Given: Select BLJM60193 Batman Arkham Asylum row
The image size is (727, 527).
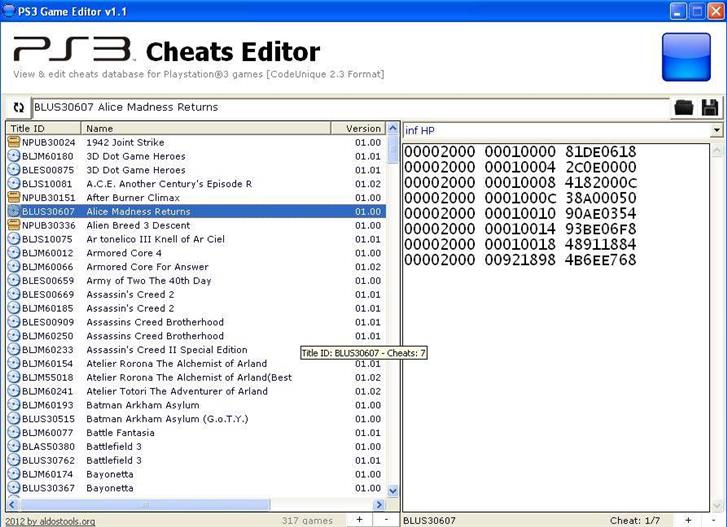Looking at the screenshot, I should tap(196, 405).
